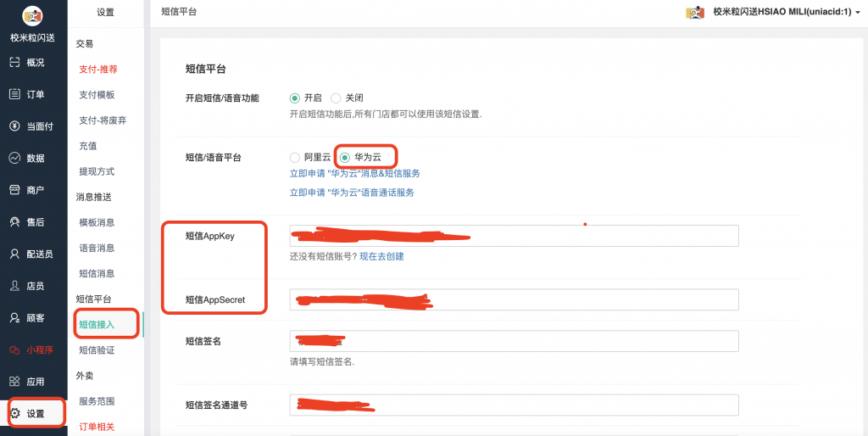Focus the 短信AppKey input field
The width and height of the screenshot is (868, 436).
[515, 236]
